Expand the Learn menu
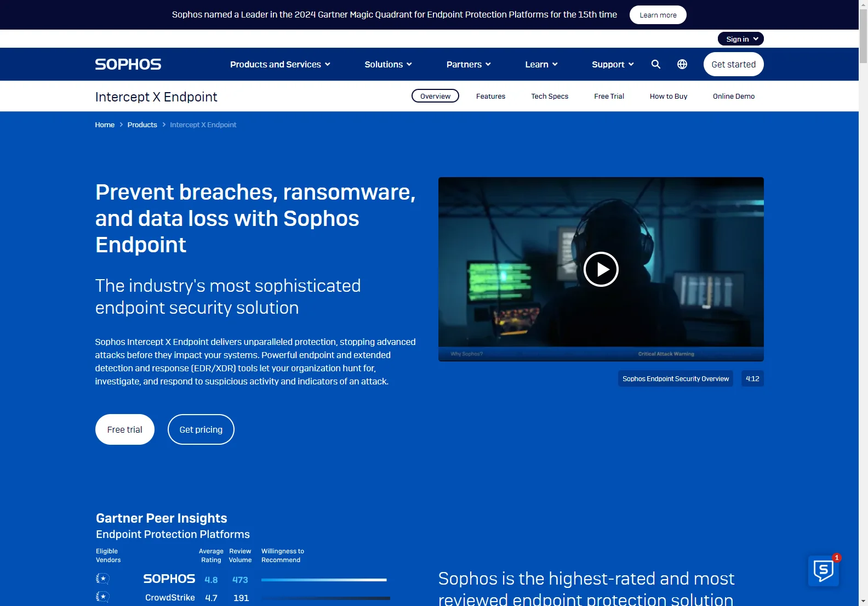Viewport: 868px width, 606px height. coord(541,64)
